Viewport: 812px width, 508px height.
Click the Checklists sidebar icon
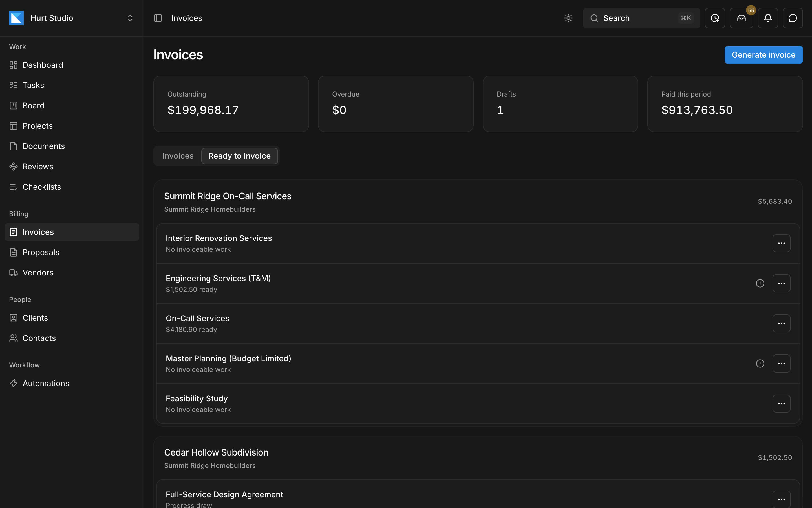pos(14,187)
